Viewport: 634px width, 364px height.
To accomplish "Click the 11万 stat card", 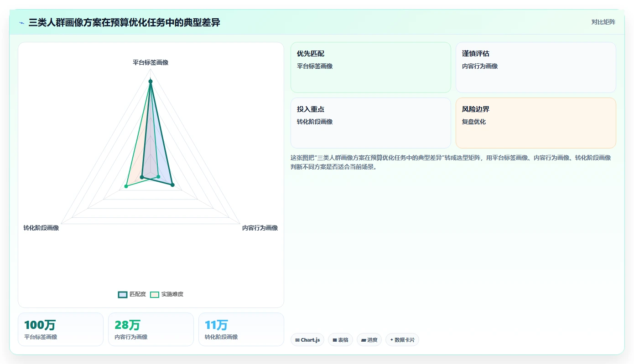I will 241,329.
